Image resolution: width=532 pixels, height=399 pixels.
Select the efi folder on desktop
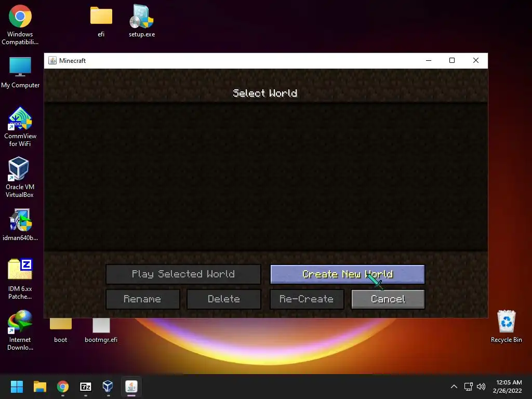[x=101, y=21]
